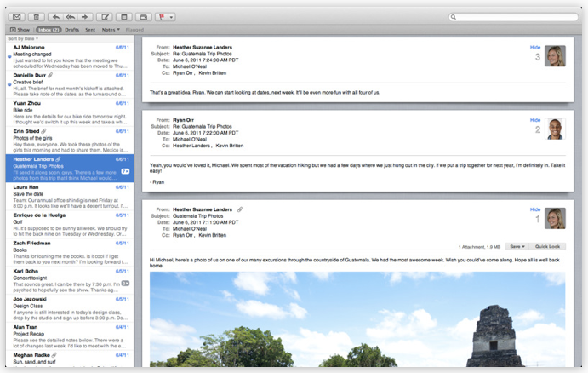
Task: Switch to the Sent mailbox
Action: pyautogui.click(x=90, y=30)
